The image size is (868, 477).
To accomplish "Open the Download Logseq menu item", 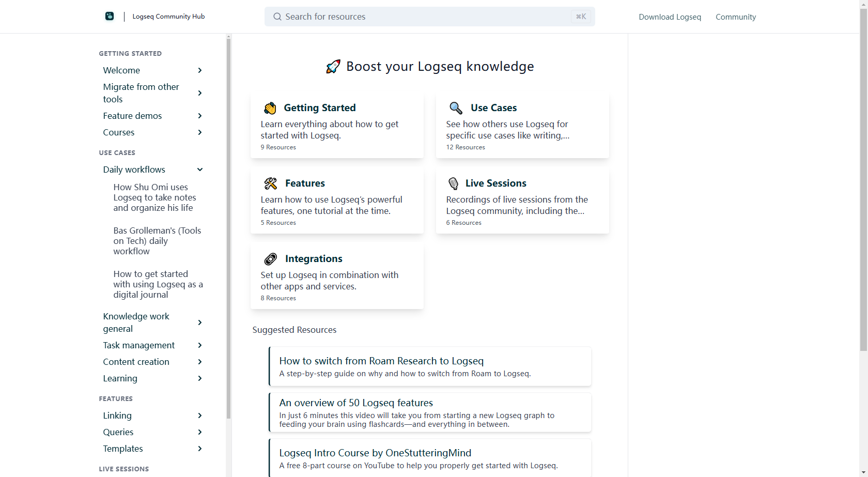I will point(670,17).
